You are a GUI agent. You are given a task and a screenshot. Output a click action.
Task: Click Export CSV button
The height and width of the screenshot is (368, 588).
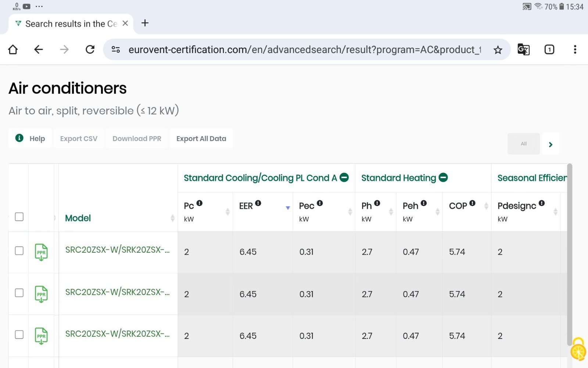(x=79, y=138)
